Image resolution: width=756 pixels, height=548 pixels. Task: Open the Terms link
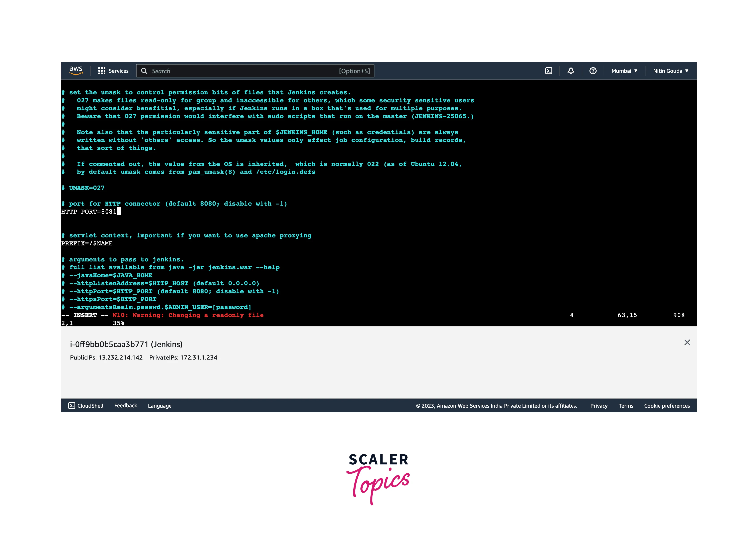[x=626, y=406]
